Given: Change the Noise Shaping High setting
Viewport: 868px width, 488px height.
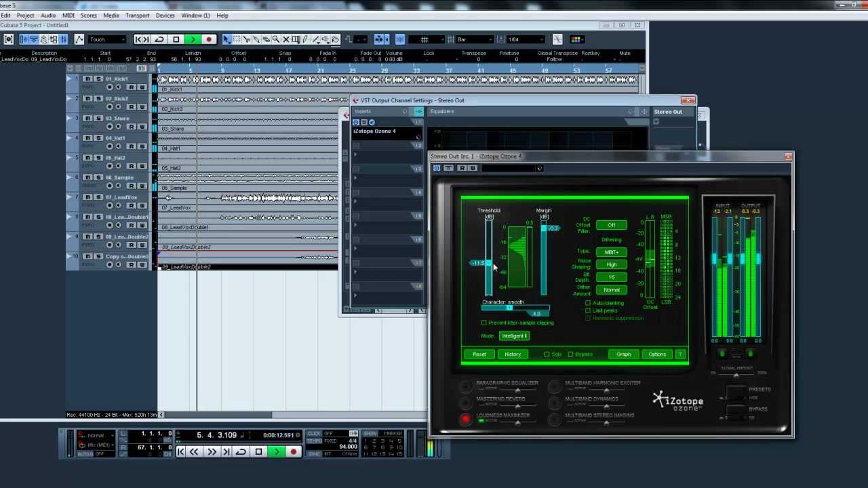Looking at the screenshot, I should (x=611, y=265).
